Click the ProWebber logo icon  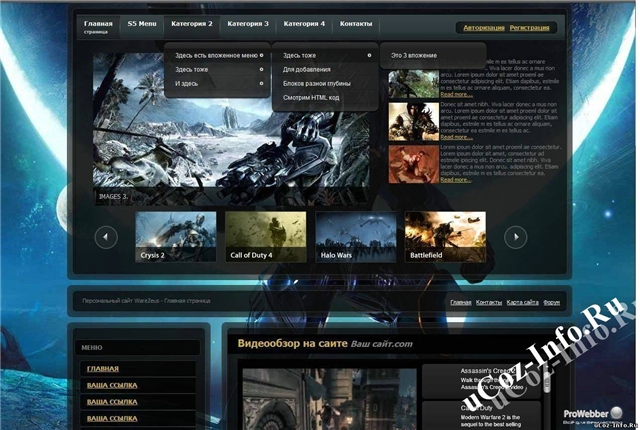click(617, 412)
